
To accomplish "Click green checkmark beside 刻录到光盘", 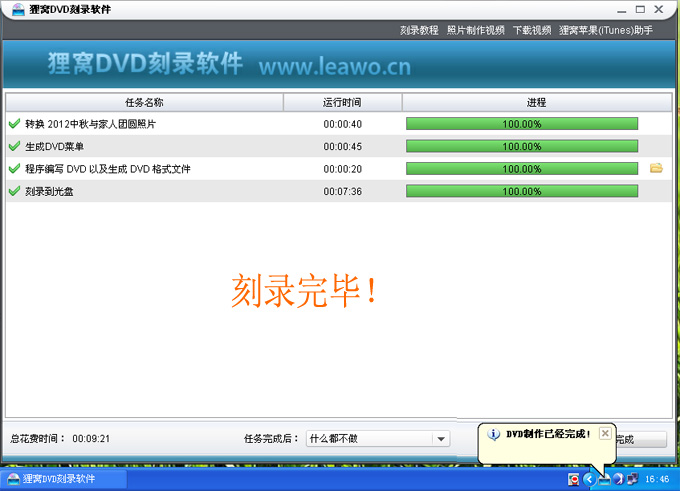I will click(14, 191).
